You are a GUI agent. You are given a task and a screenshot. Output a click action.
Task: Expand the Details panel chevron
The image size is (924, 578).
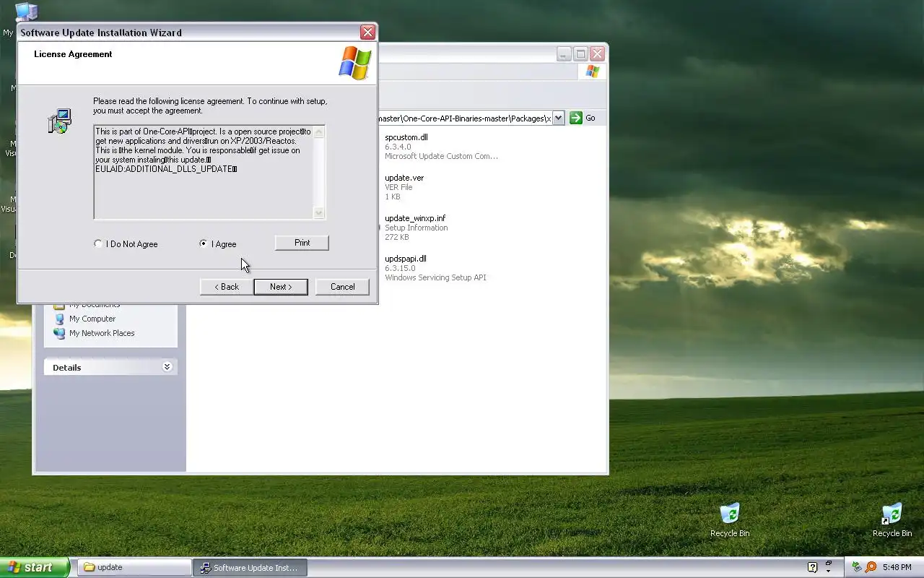click(167, 367)
